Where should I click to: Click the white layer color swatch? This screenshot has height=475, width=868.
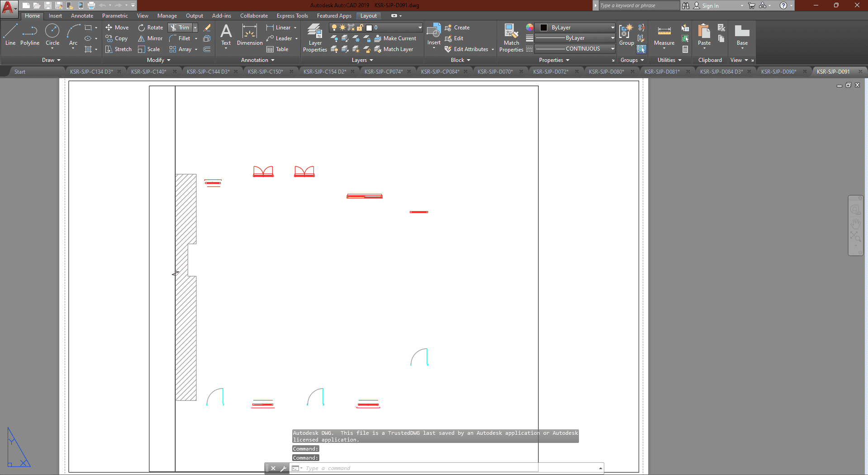[x=369, y=28]
